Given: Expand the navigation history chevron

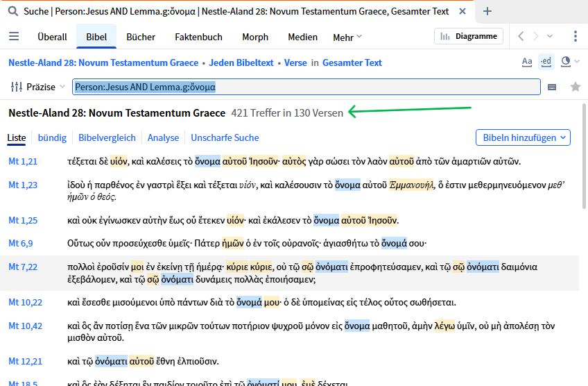Looking at the screenshot, I should [550, 36].
